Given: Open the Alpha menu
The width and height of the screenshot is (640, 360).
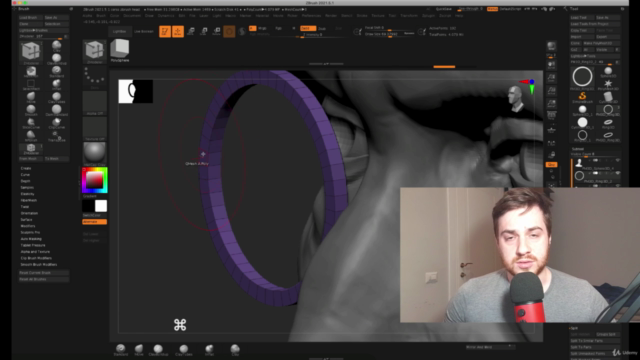Looking at the screenshot, I should click(87, 16).
